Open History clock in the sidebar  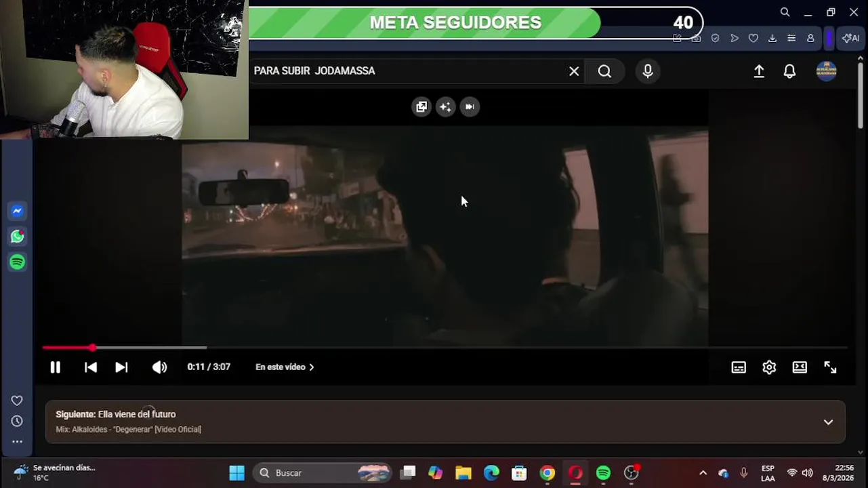[x=17, y=421]
